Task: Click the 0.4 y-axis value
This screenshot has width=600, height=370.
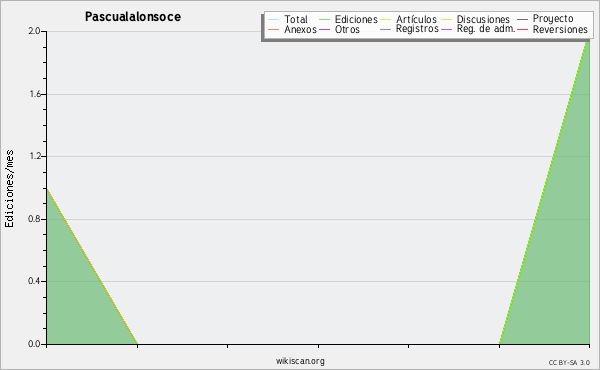Action: (34, 282)
